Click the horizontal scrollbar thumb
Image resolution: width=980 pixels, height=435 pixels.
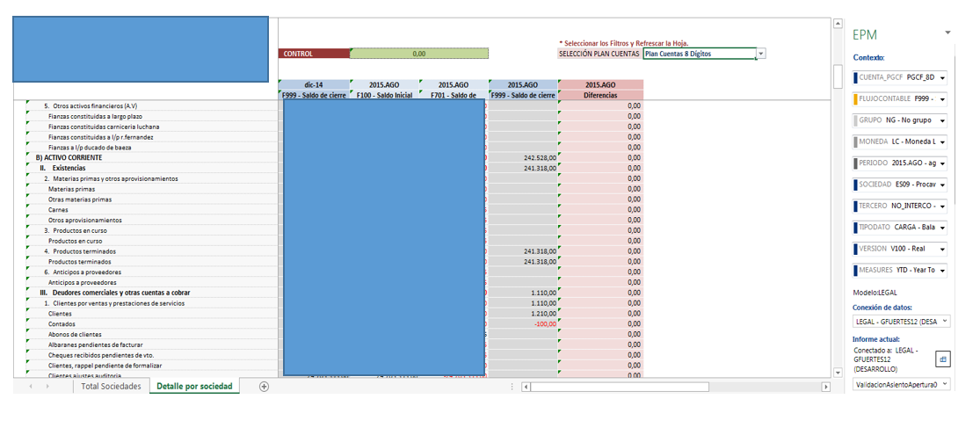tap(620, 387)
